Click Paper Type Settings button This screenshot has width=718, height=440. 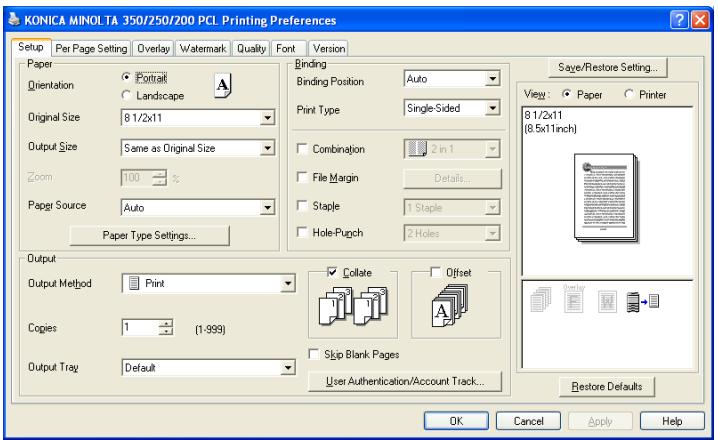click(x=149, y=235)
